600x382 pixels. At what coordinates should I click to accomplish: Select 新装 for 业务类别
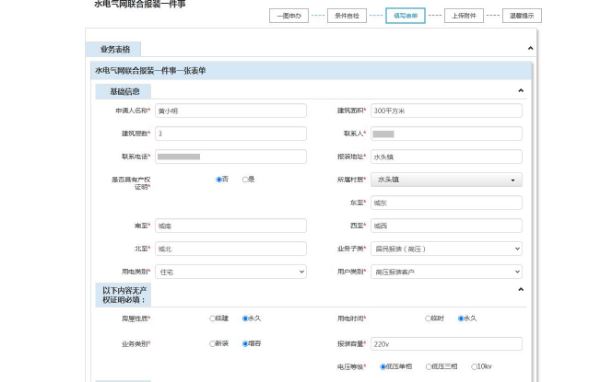point(212,344)
